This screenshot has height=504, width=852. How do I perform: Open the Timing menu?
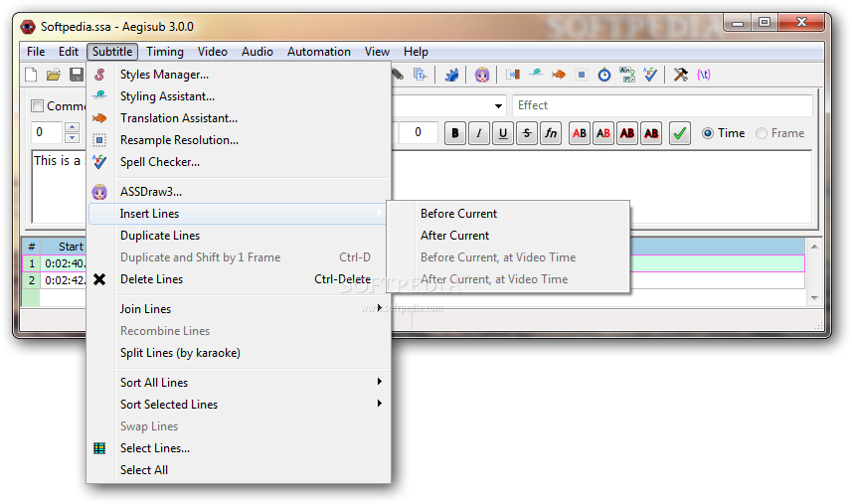165,52
